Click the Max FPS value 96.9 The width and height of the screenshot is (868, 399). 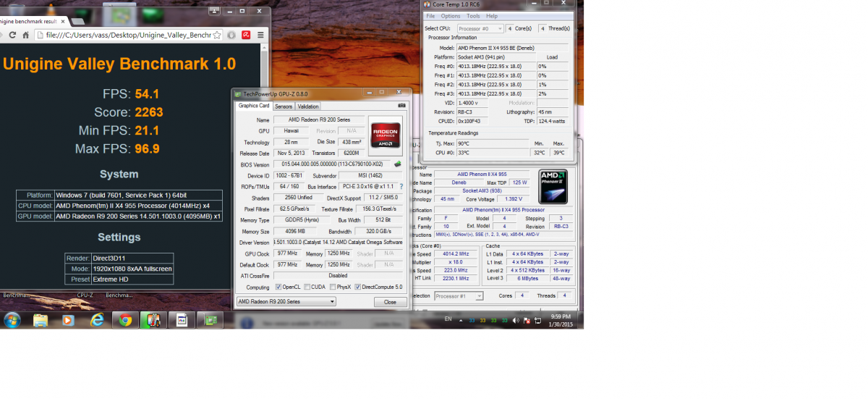click(x=148, y=149)
